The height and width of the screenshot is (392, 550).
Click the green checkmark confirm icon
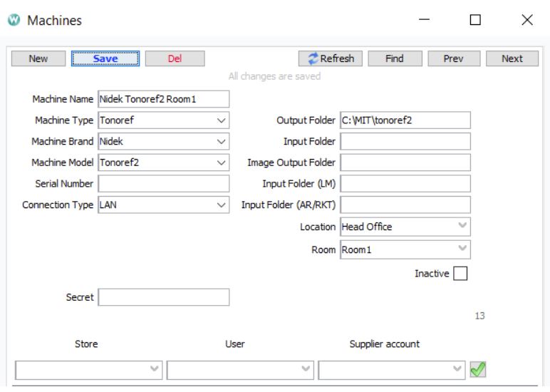[x=478, y=369]
